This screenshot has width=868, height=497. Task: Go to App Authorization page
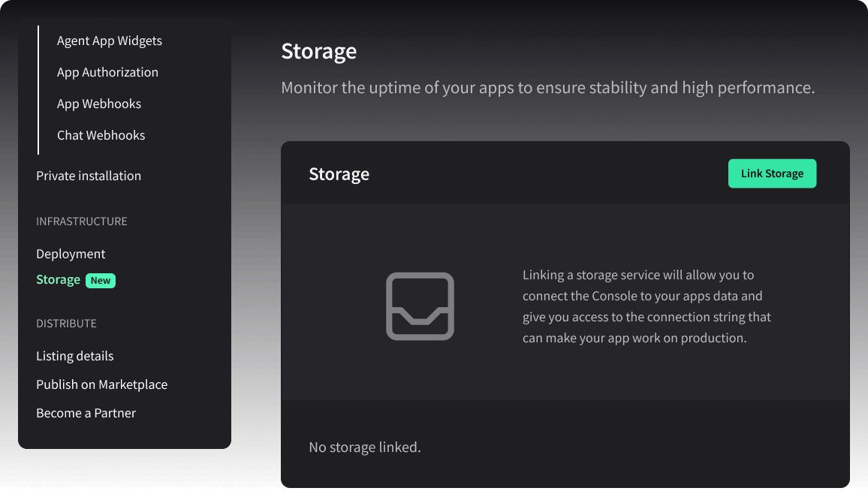pyautogui.click(x=107, y=72)
